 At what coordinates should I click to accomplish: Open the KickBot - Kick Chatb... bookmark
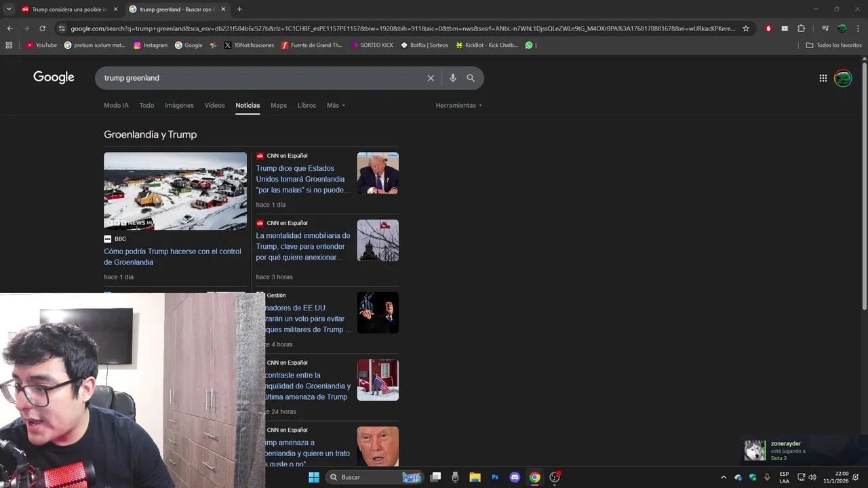pyautogui.click(x=487, y=45)
